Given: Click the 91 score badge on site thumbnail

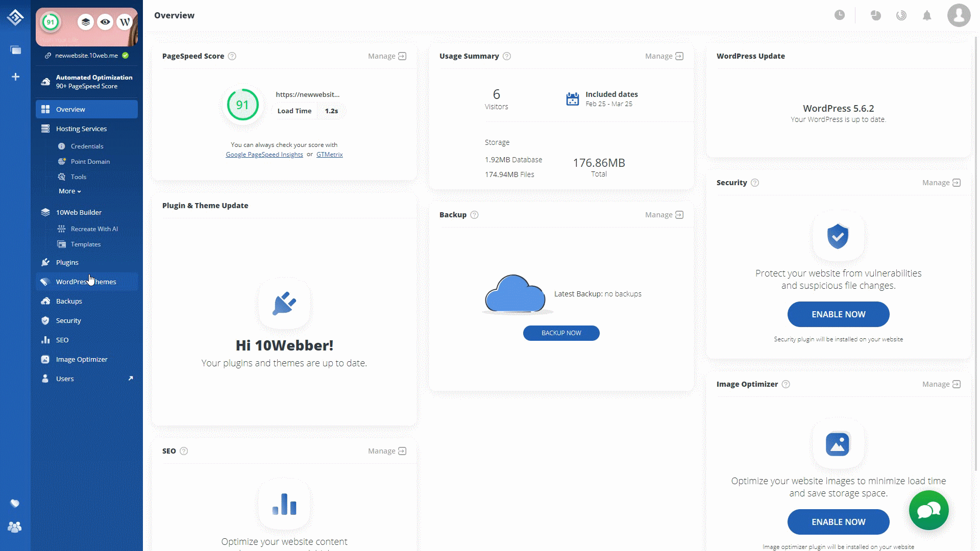Looking at the screenshot, I should 51,22.
